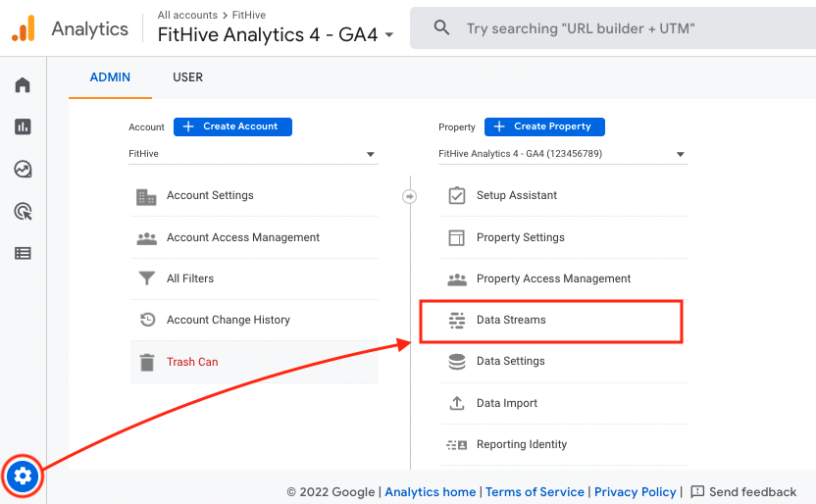Screen dimensions: 816x504
Task: Click the Admin gear icon
Action: [x=23, y=476]
